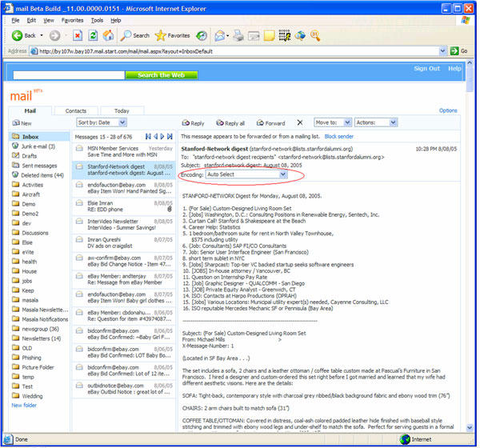Open the Aircraft folder
The image size is (480, 448).
tap(30, 194)
